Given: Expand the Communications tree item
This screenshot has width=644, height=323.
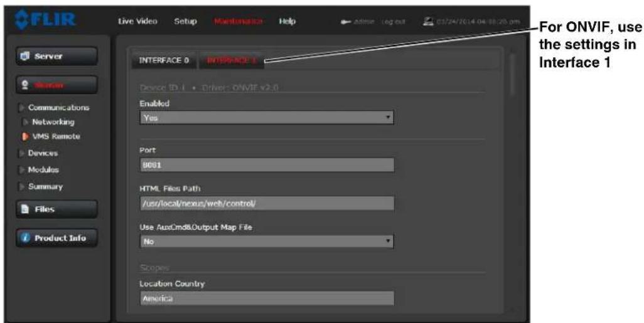Looking at the screenshot, I should 21,108.
